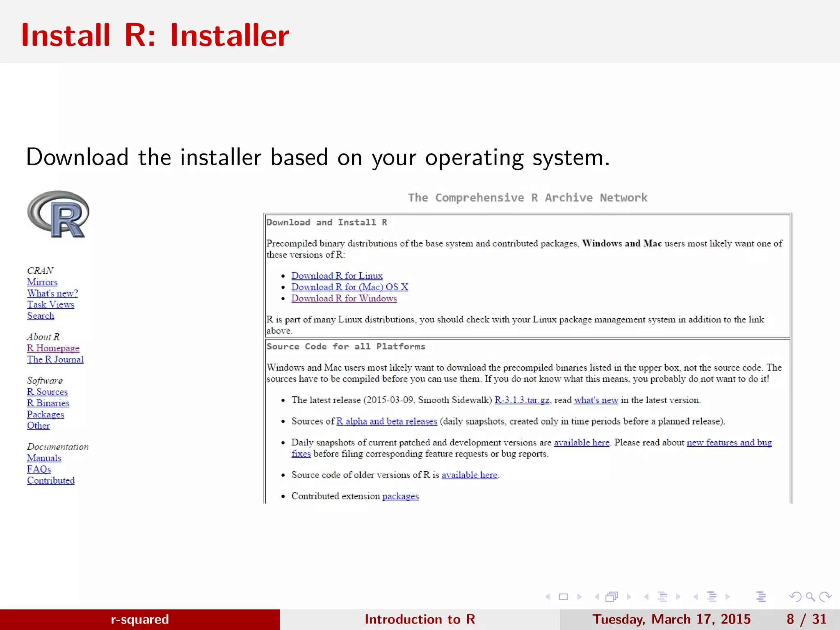Open the Download R for Windows link
This screenshot has width=840, height=630.
click(x=344, y=298)
